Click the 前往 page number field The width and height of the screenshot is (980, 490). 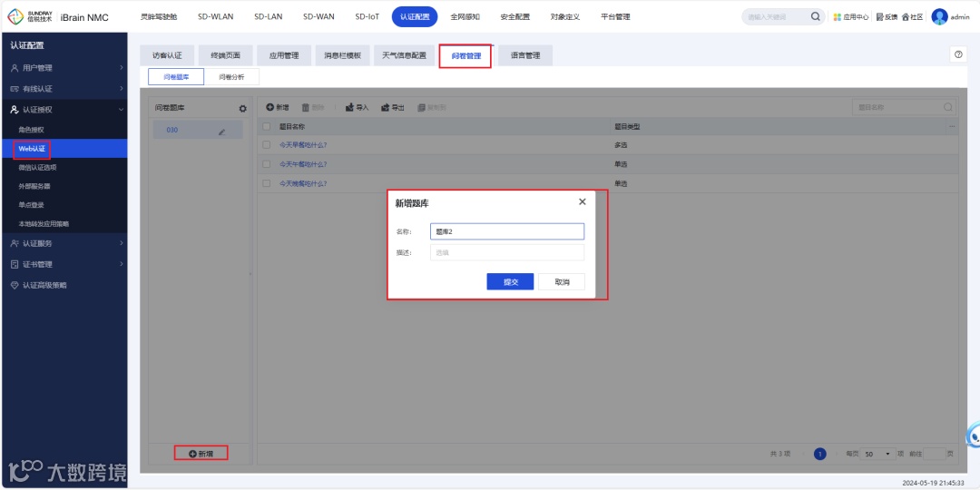point(935,455)
